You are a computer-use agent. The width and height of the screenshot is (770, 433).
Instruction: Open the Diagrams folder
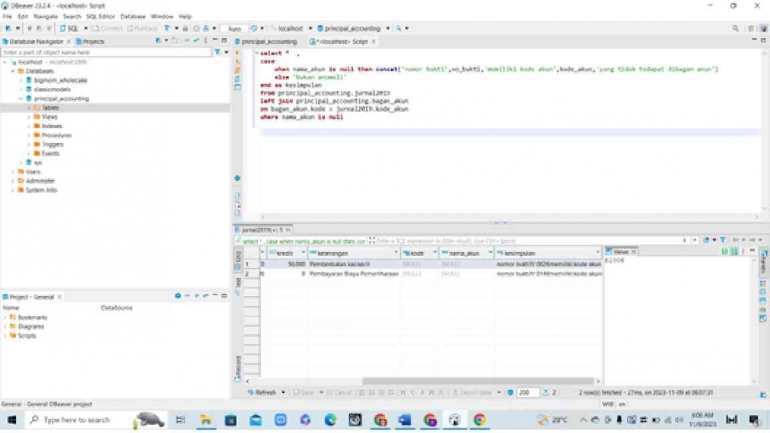30,326
